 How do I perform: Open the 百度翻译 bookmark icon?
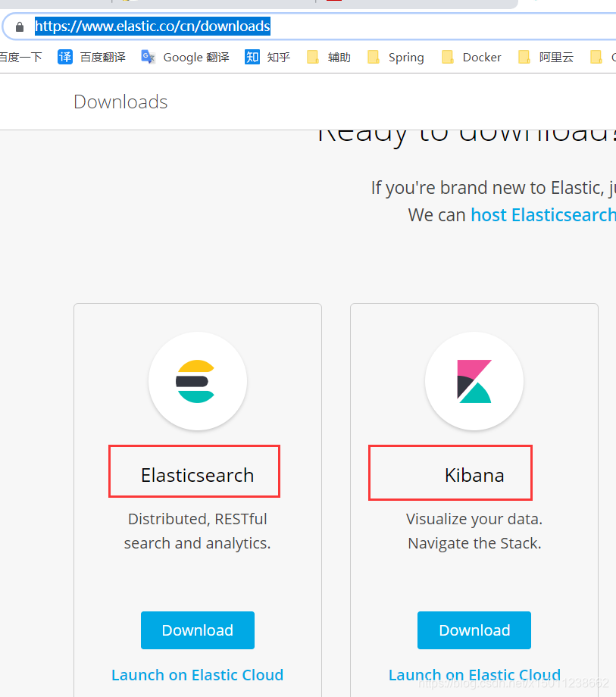point(65,57)
